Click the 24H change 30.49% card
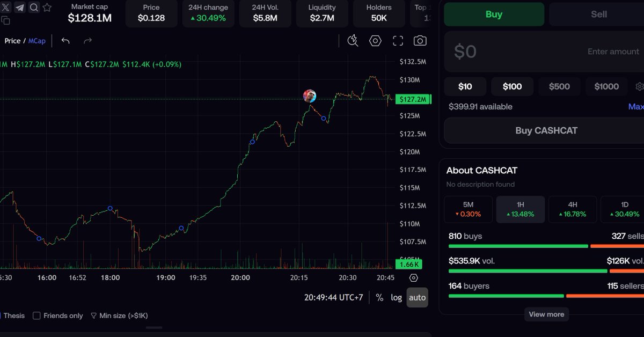 pos(208,13)
